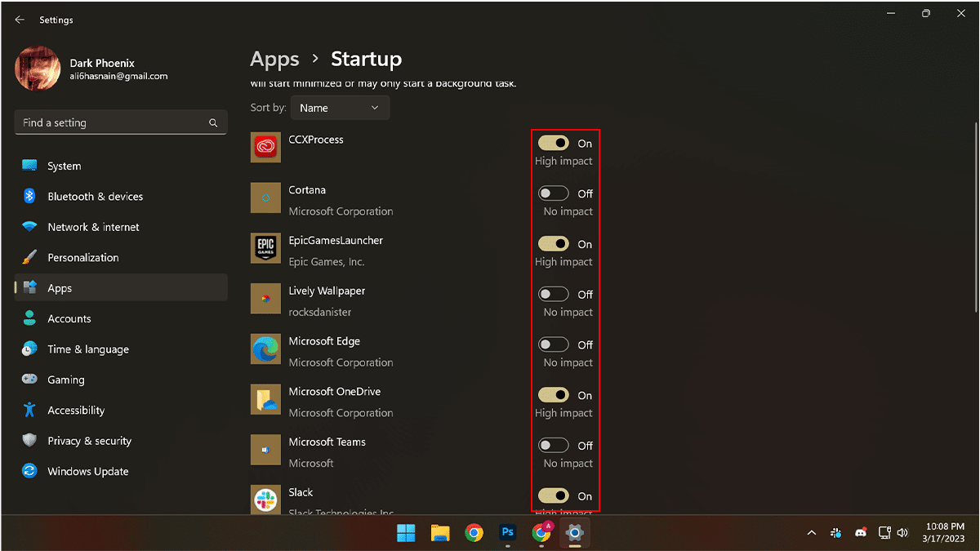The height and width of the screenshot is (551, 980).
Task: Open the Sort by Name dropdown
Action: tap(340, 108)
